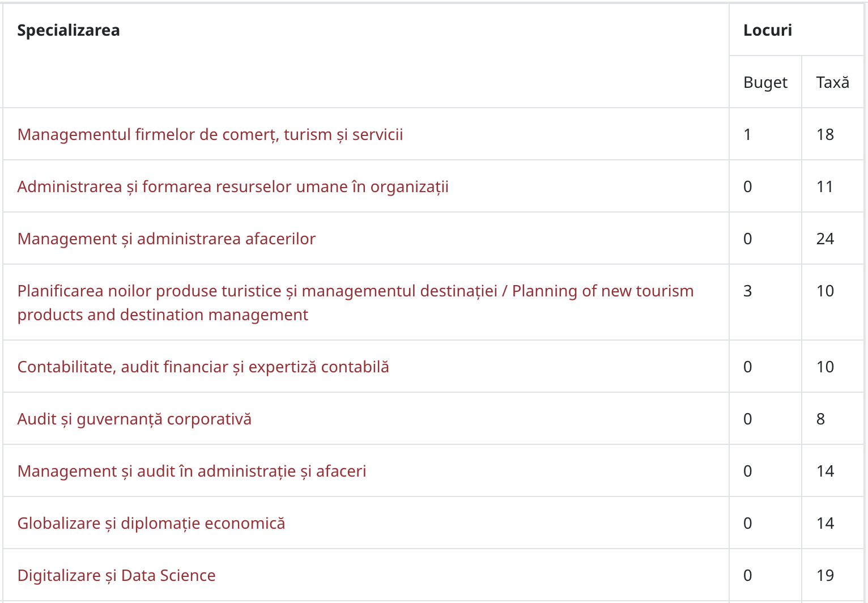Select Management și administrarea afacerilor link
This screenshot has height=603, width=868.
click(x=167, y=239)
